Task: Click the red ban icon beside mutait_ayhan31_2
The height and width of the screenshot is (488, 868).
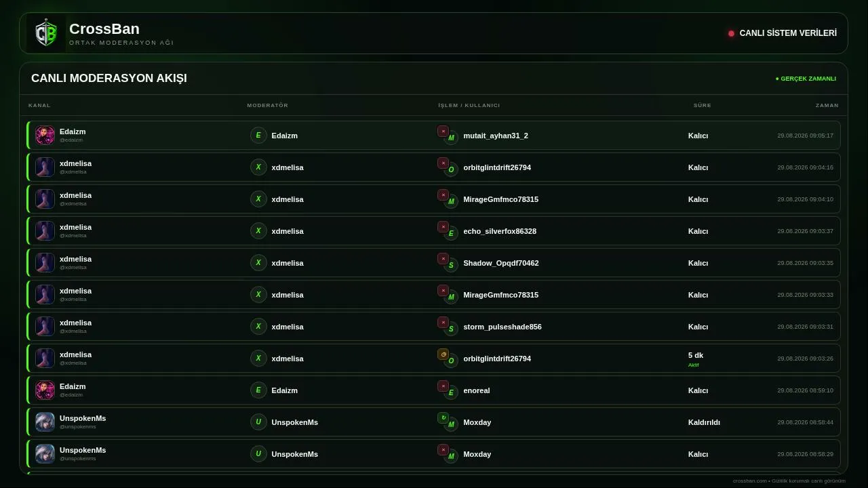Action: (x=443, y=131)
